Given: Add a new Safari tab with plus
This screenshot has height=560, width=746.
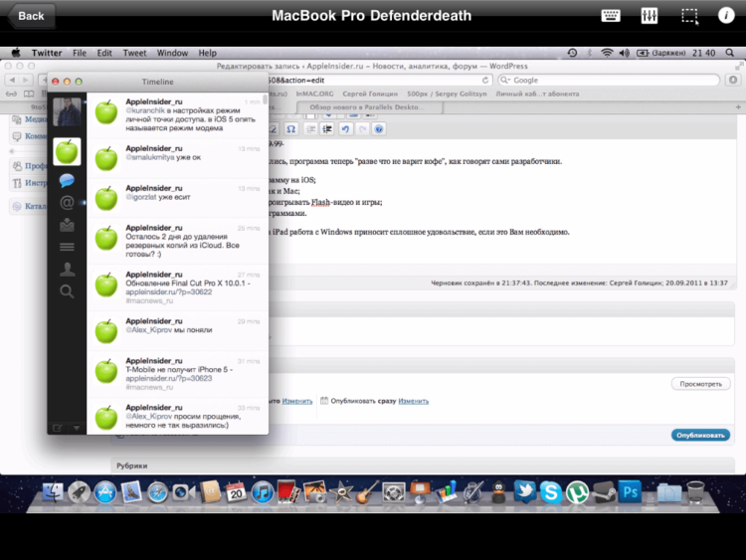Looking at the screenshot, I should coord(738,107).
